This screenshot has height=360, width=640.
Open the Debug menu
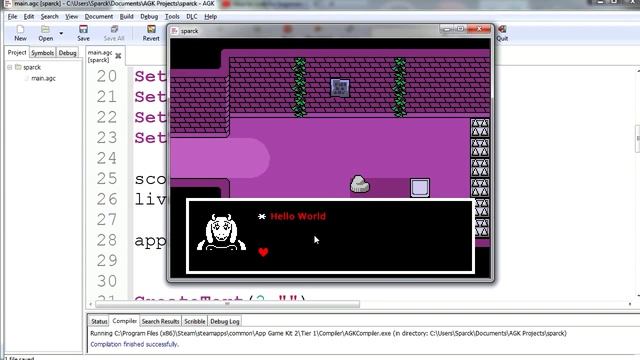click(149, 17)
